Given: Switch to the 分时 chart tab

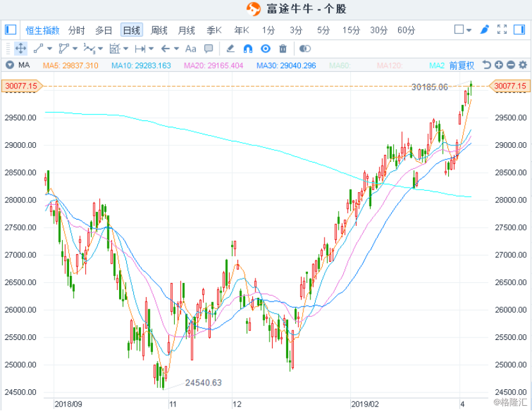Looking at the screenshot, I should 76,31.
